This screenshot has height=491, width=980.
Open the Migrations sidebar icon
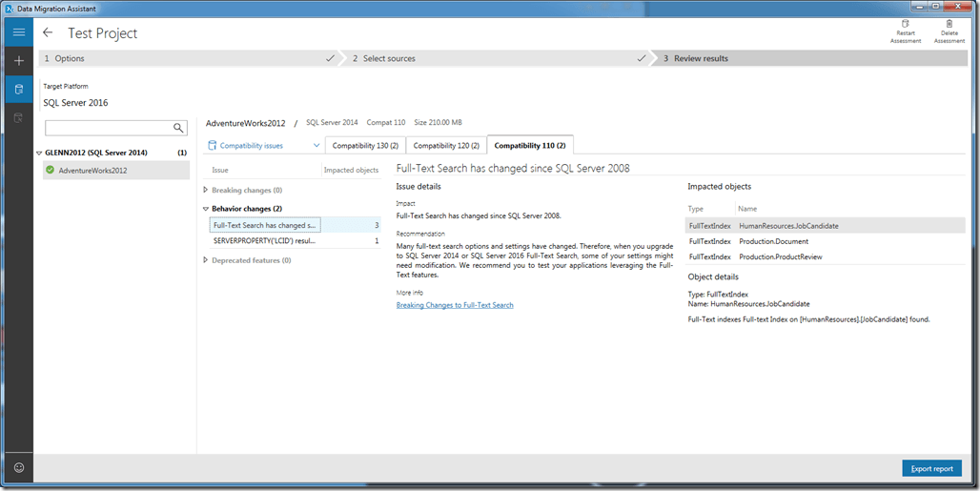19,117
